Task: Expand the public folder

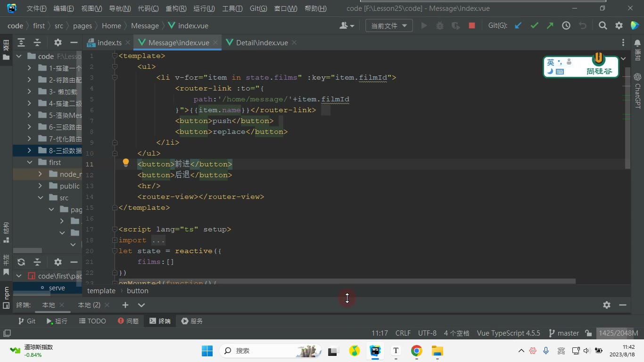Action: [x=41, y=186]
